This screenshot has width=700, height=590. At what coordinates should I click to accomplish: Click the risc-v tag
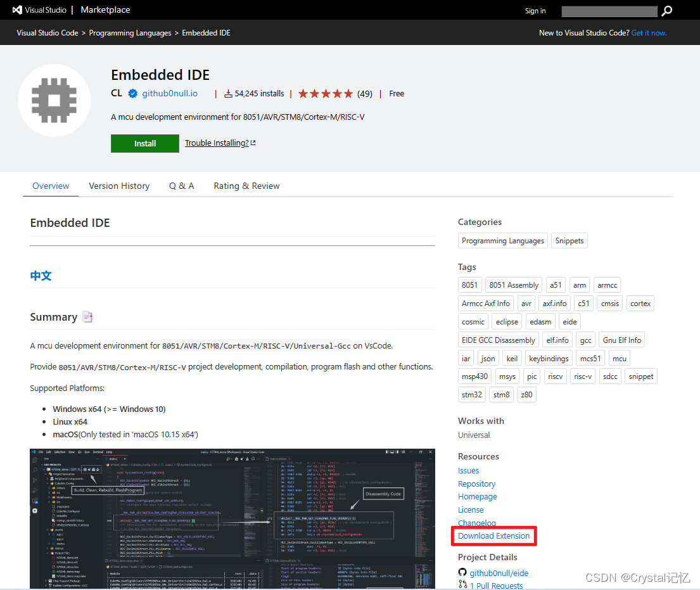(583, 376)
